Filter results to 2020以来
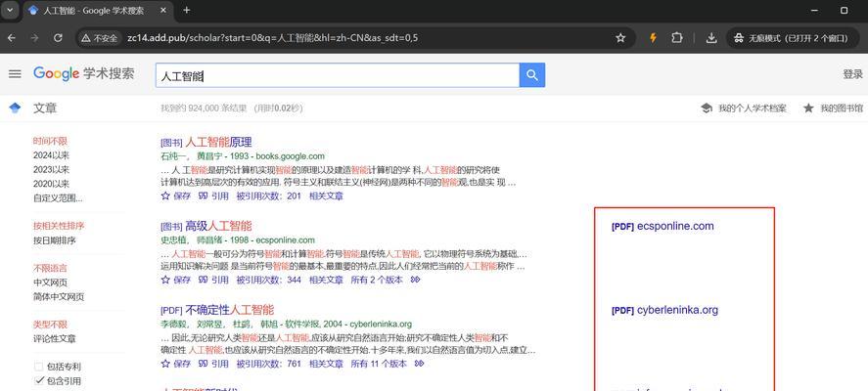868x391 pixels. (x=51, y=184)
